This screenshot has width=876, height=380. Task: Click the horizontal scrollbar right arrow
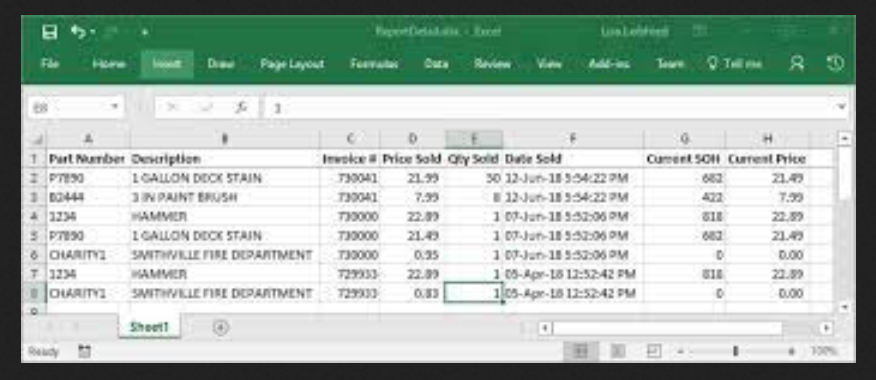click(x=827, y=328)
